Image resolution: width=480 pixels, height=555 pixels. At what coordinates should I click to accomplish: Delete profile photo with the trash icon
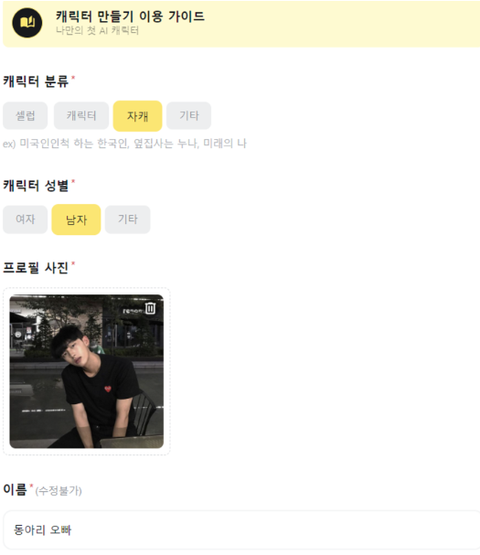pos(150,308)
